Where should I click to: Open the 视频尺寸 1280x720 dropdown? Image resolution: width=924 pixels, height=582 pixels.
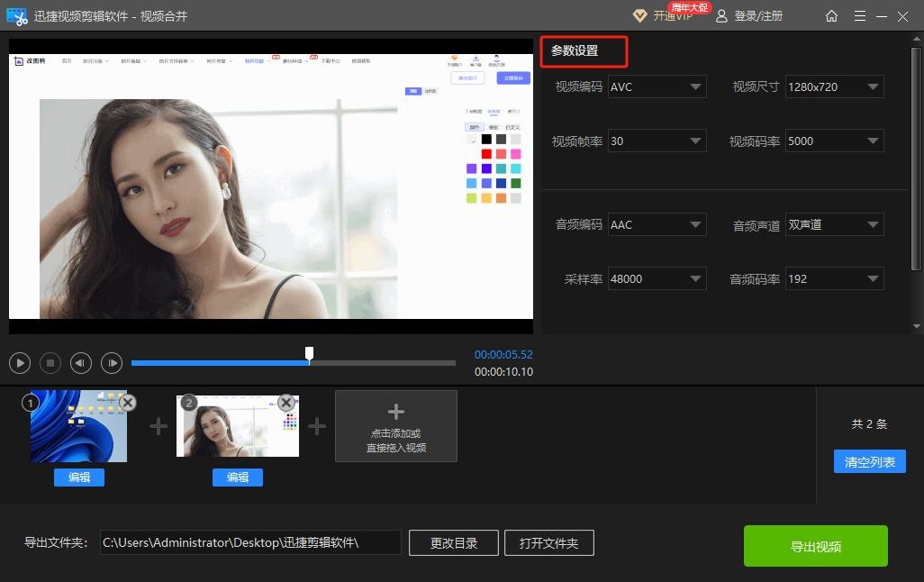833,86
